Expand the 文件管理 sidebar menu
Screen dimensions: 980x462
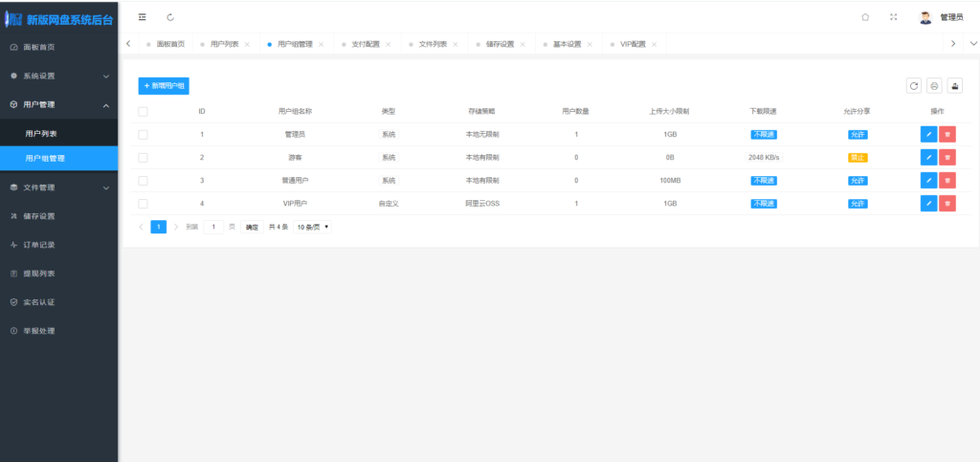(58, 187)
